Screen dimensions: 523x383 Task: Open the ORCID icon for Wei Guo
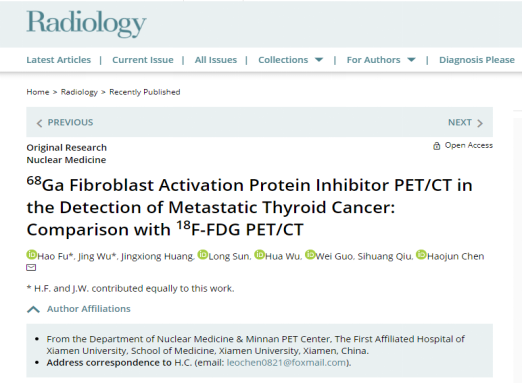click(310, 255)
